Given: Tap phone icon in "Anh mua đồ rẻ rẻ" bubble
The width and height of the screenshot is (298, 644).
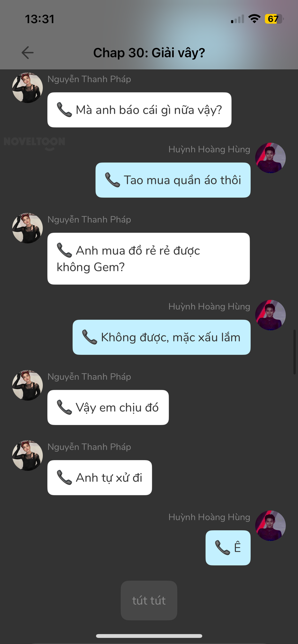Looking at the screenshot, I should coord(64,250).
